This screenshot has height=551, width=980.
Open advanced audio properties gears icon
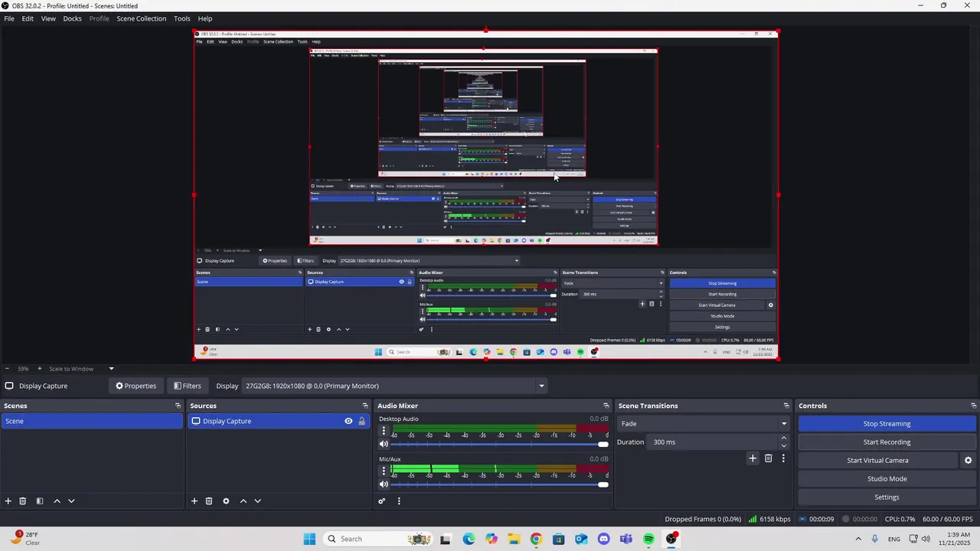(381, 501)
